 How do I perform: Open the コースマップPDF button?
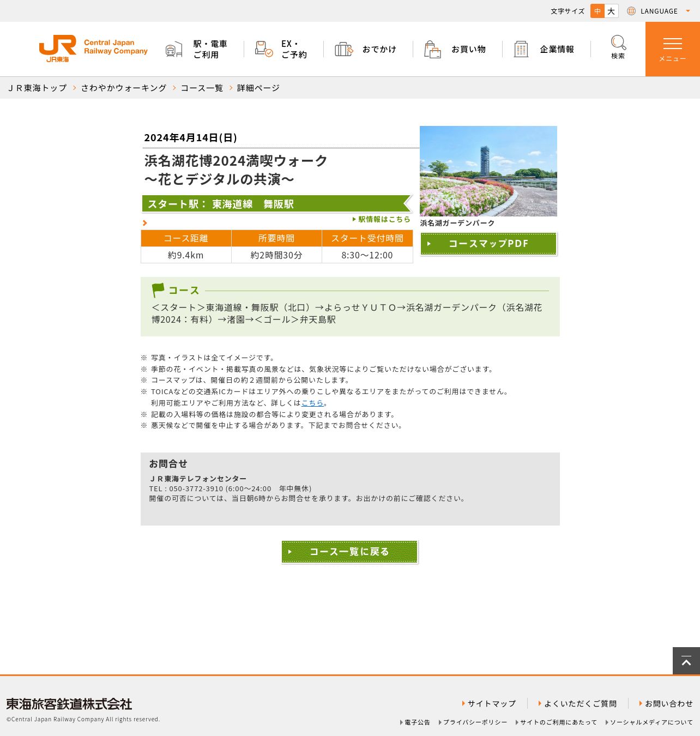(488, 244)
